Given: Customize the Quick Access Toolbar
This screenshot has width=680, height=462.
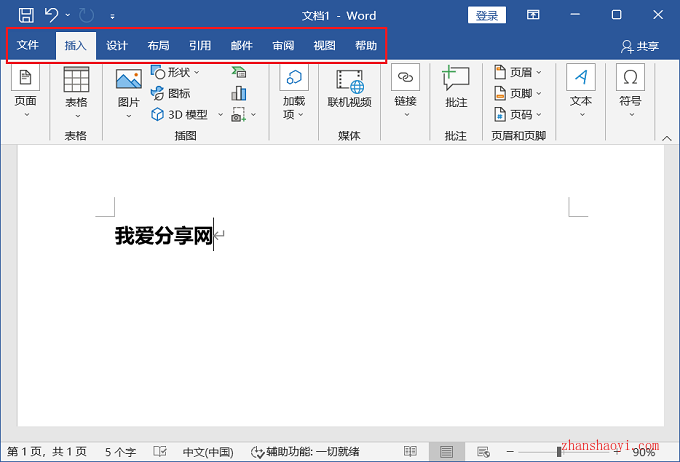Looking at the screenshot, I should (112, 16).
